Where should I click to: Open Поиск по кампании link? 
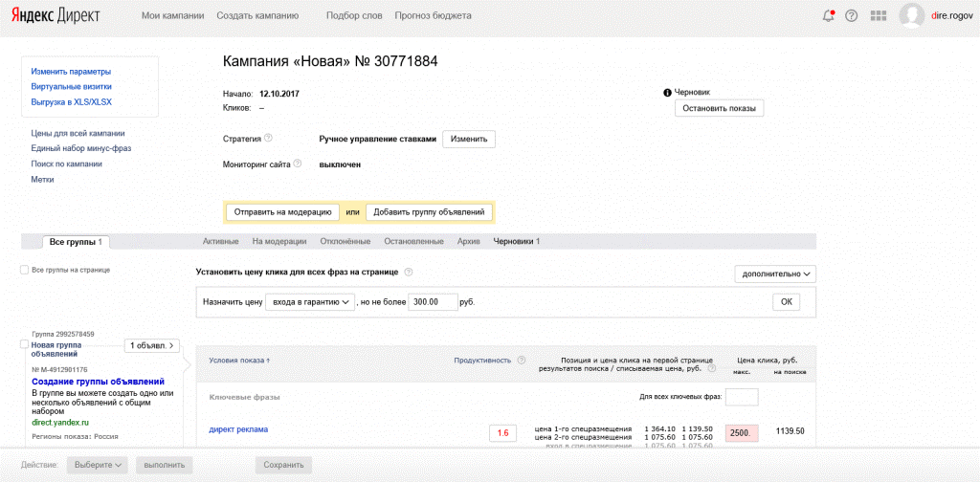[66, 164]
